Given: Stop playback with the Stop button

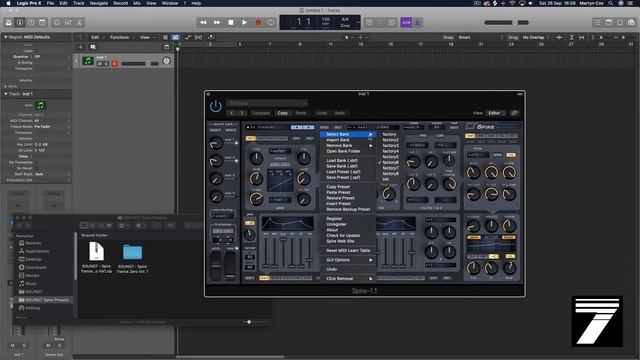Looking at the screenshot, I should [x=231, y=22].
